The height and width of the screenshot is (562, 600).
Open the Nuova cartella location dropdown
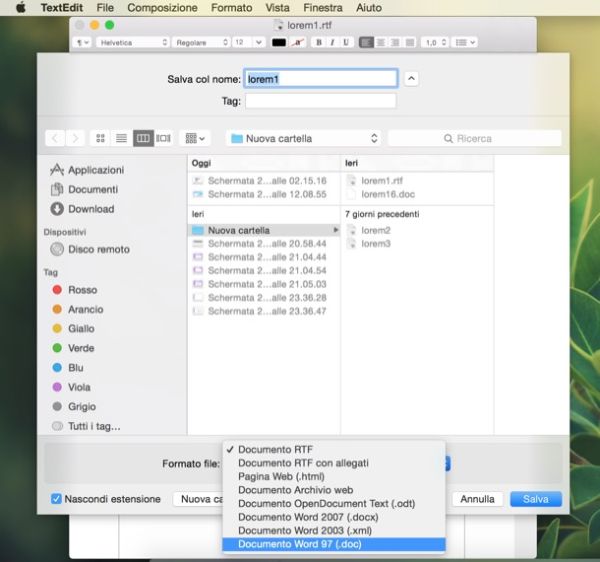pos(304,138)
